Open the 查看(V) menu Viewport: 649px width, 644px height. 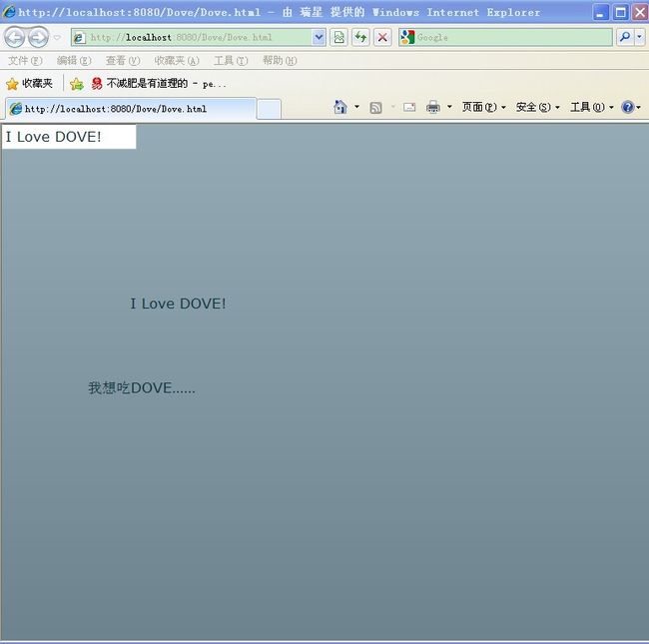tap(123, 61)
